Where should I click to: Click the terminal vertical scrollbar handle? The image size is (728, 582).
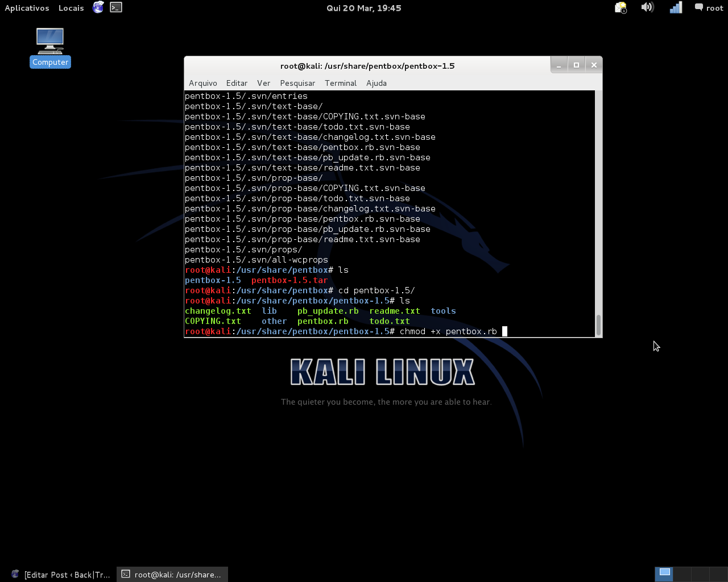tap(598, 325)
